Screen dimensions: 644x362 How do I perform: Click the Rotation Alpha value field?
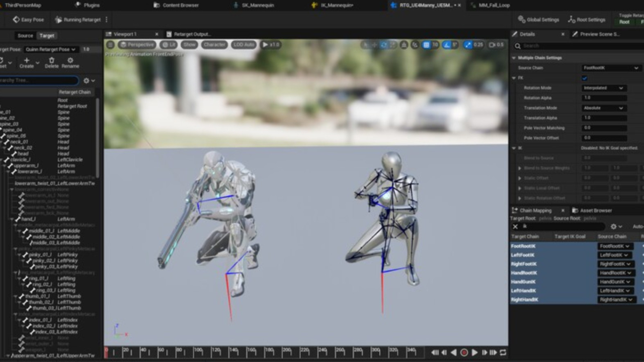(x=604, y=98)
